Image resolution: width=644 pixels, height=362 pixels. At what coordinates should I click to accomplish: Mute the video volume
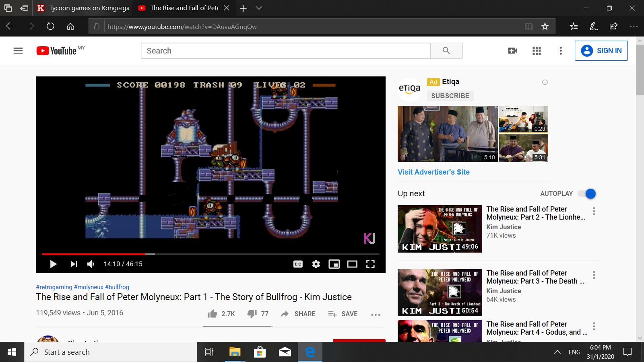coord(91,264)
